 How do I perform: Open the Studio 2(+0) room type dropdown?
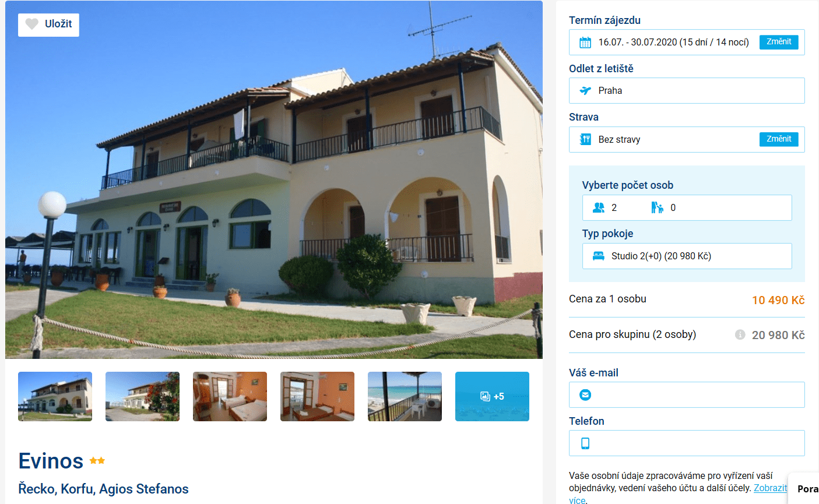(687, 256)
